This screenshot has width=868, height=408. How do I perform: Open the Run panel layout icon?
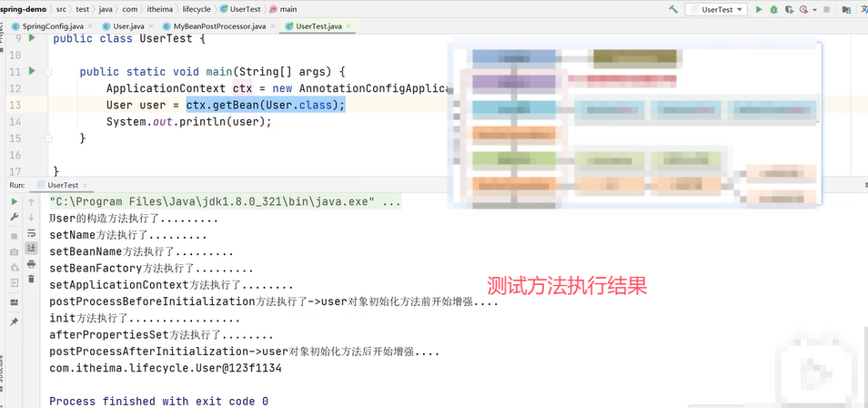pos(15,302)
